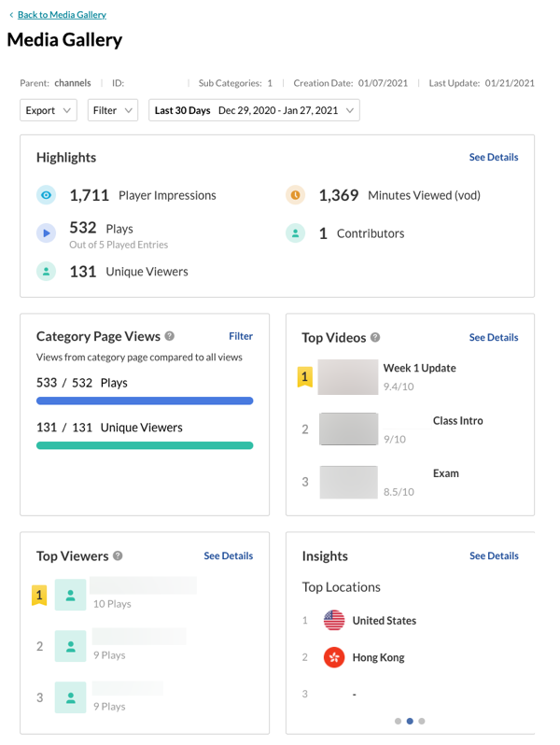Click the 9.4/10 video score
The width and height of the screenshot is (560, 745).
[399, 387]
